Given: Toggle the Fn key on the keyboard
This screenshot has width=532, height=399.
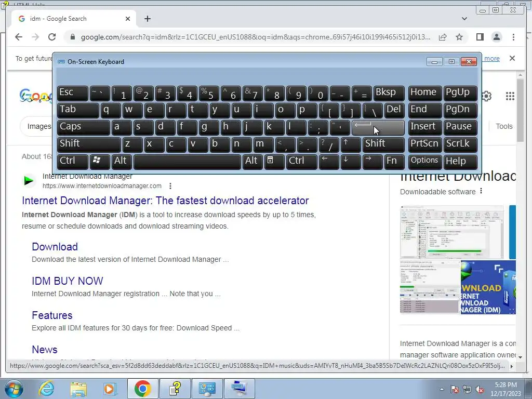Looking at the screenshot, I should (394, 162).
